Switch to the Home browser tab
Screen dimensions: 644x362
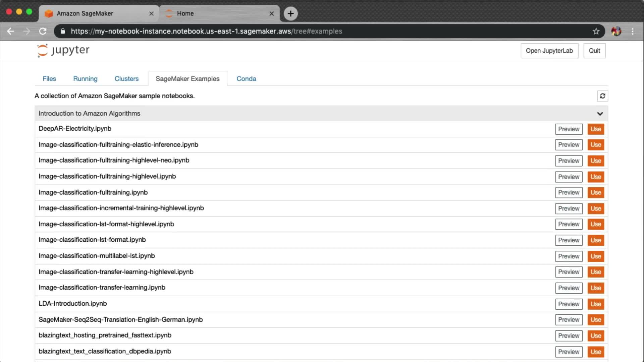[215, 13]
